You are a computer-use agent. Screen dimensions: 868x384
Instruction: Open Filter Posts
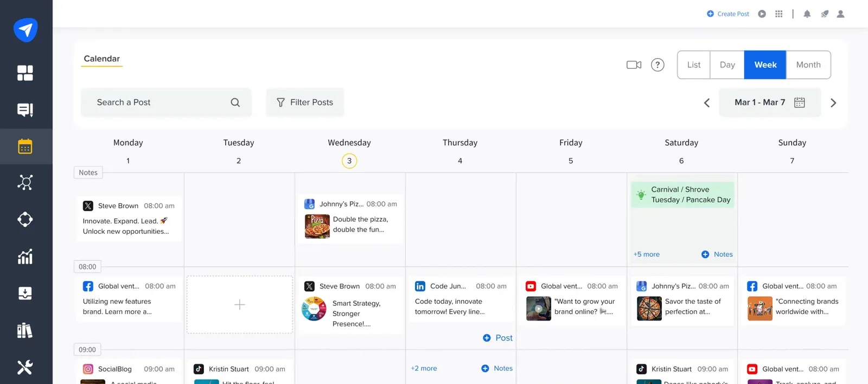click(x=305, y=103)
